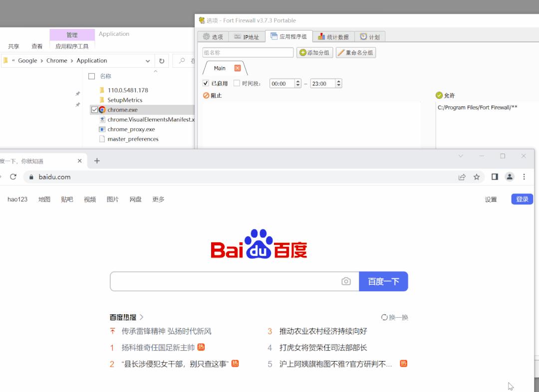The height and width of the screenshot is (392, 539).
Task: Increase the 23:00 time using its stepper
Action: (338, 81)
